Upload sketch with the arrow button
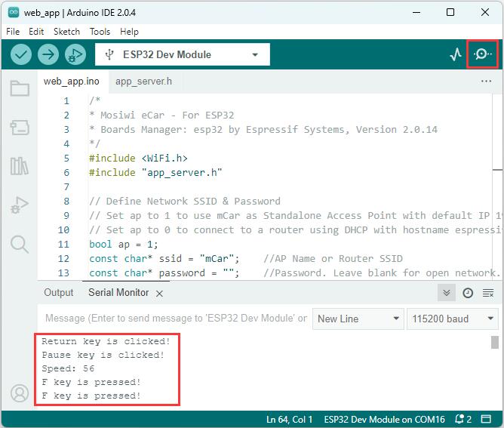Viewport: 504px width, 428px height. 48,54
